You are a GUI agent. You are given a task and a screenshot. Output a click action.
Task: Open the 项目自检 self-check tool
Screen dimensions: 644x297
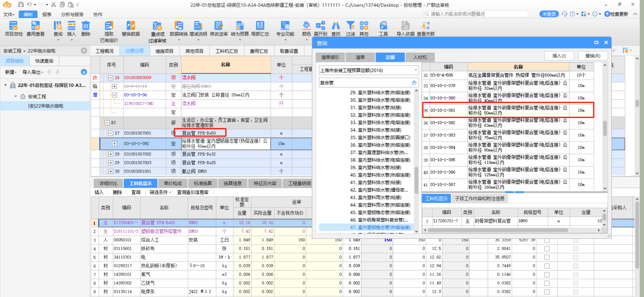(13, 29)
